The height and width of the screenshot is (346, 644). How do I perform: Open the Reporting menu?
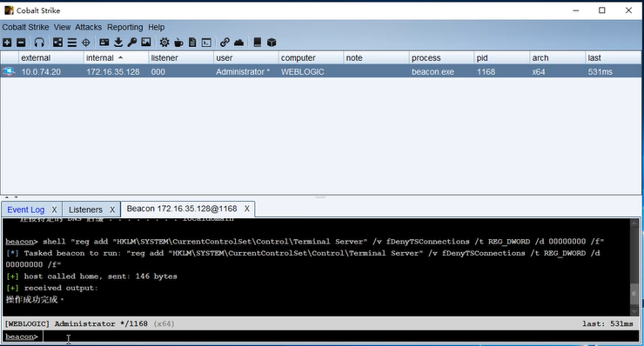124,27
